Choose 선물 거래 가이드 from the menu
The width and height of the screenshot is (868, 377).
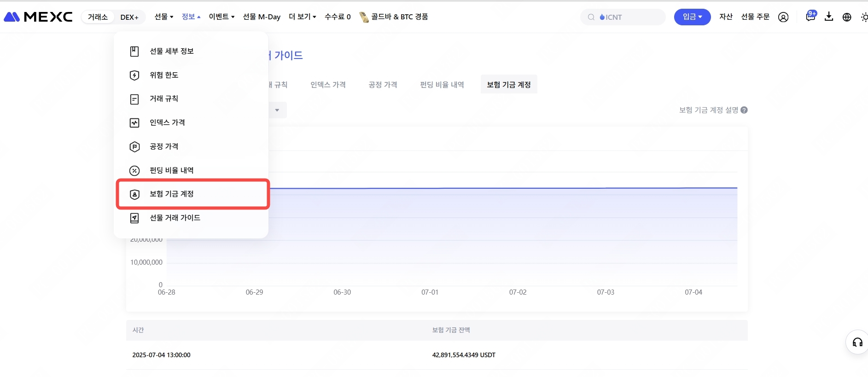[175, 218]
